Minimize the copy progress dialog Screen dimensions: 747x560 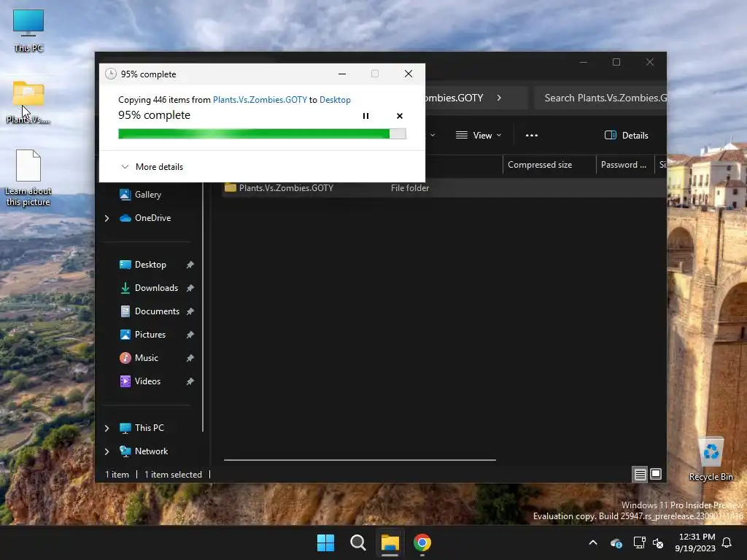(x=341, y=74)
